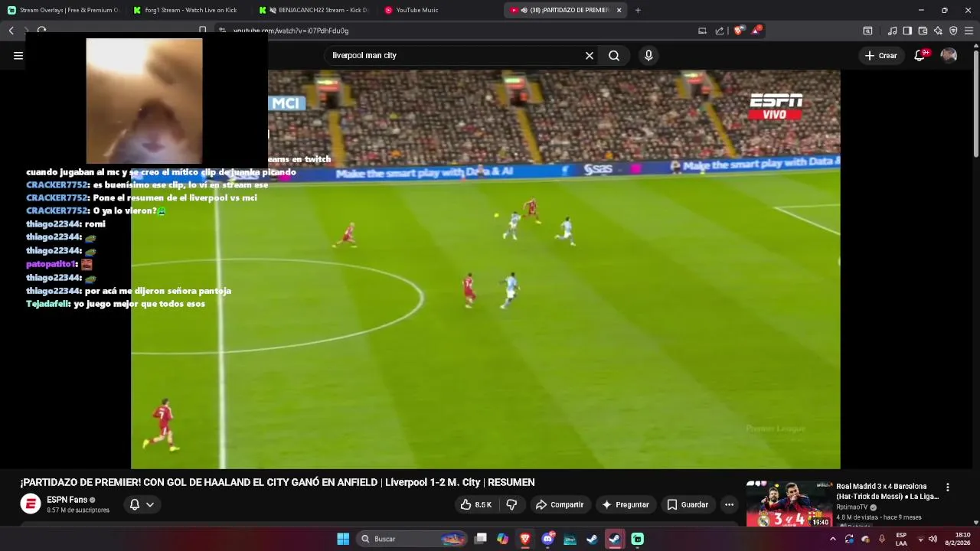Open the YouTube account avatar menu
The image size is (980, 551).
tap(949, 56)
